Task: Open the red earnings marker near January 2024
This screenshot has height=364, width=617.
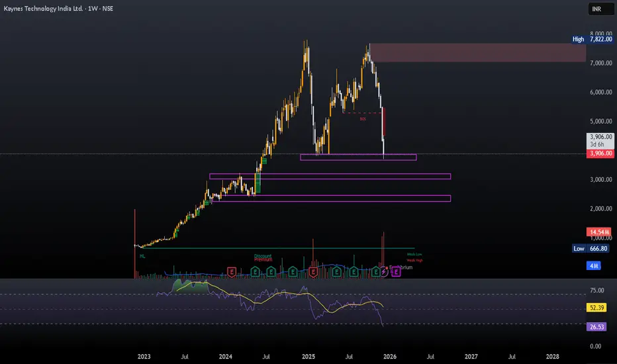Action: [232, 272]
